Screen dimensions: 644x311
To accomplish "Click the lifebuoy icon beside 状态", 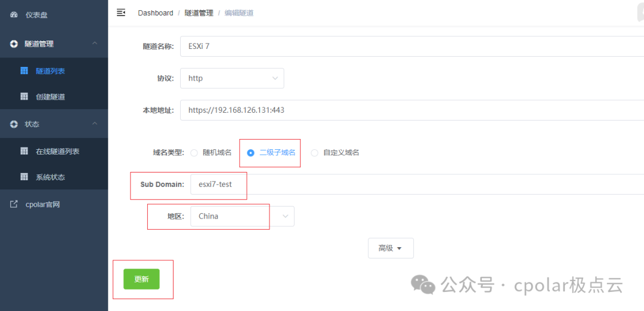I will coord(14,124).
